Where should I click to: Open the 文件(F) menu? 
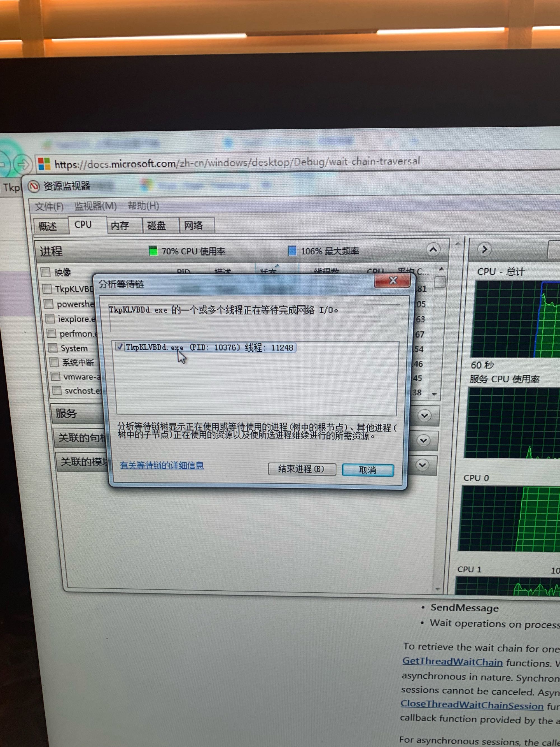click(49, 206)
